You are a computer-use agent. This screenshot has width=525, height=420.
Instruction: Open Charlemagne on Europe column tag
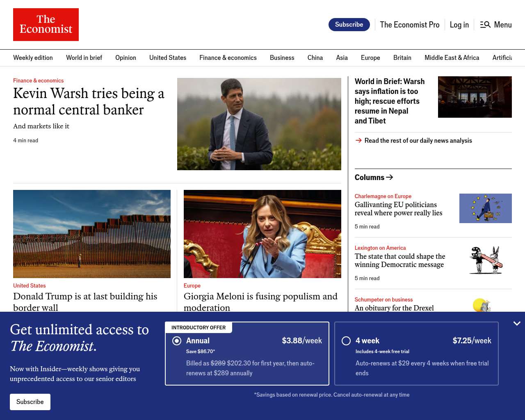tap(383, 196)
